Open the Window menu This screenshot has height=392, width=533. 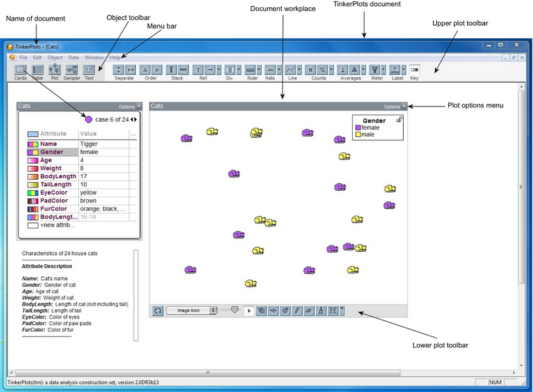click(94, 58)
